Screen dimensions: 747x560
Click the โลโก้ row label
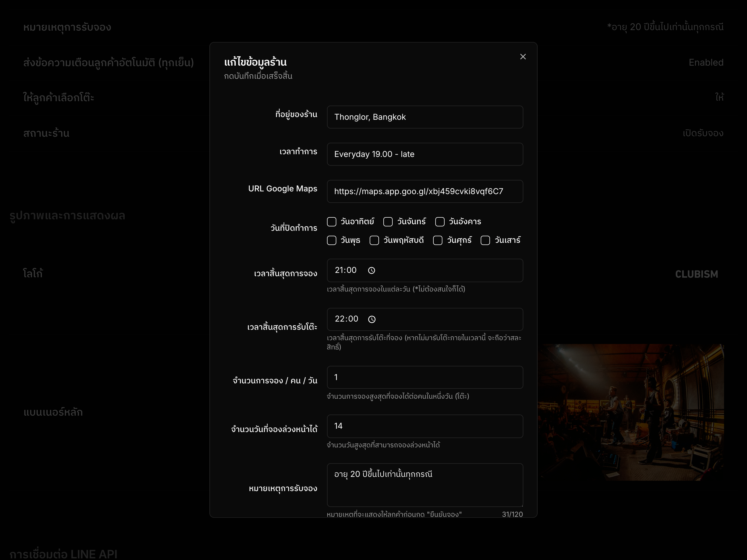pyautogui.click(x=33, y=273)
